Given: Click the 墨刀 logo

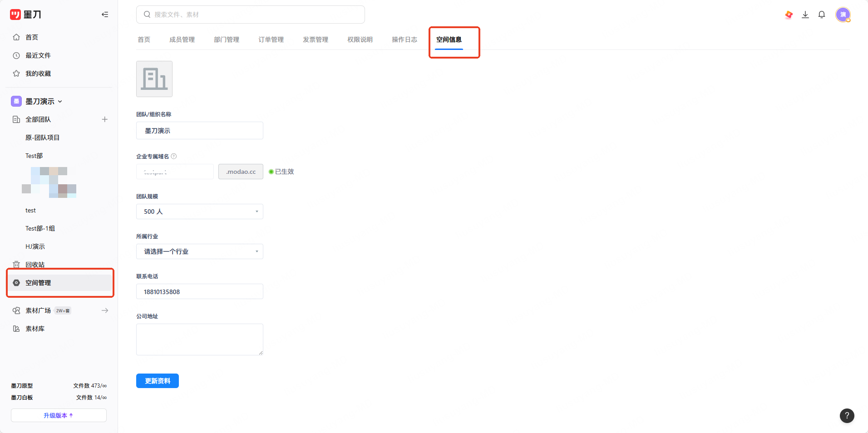Looking at the screenshot, I should 25,15.
